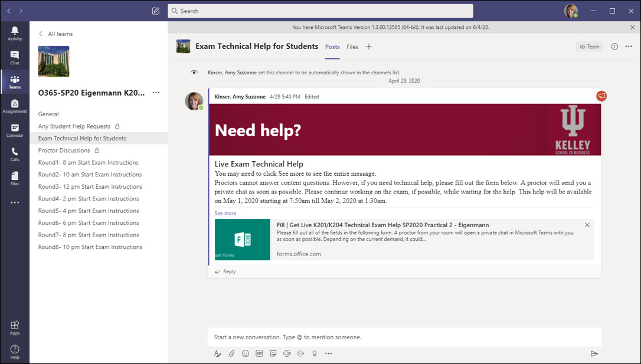Dismiss the version update banner
Image resolution: width=641 pixels, height=364 pixels.
[632, 27]
